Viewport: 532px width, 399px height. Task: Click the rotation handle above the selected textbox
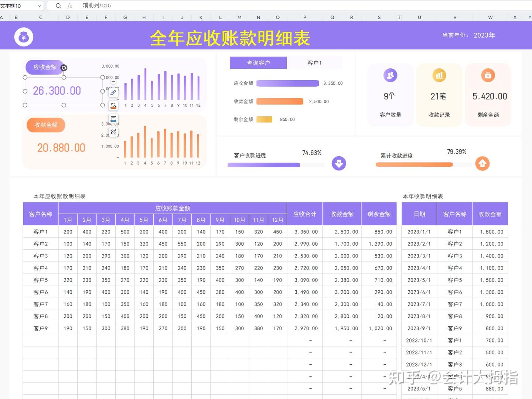point(64,68)
